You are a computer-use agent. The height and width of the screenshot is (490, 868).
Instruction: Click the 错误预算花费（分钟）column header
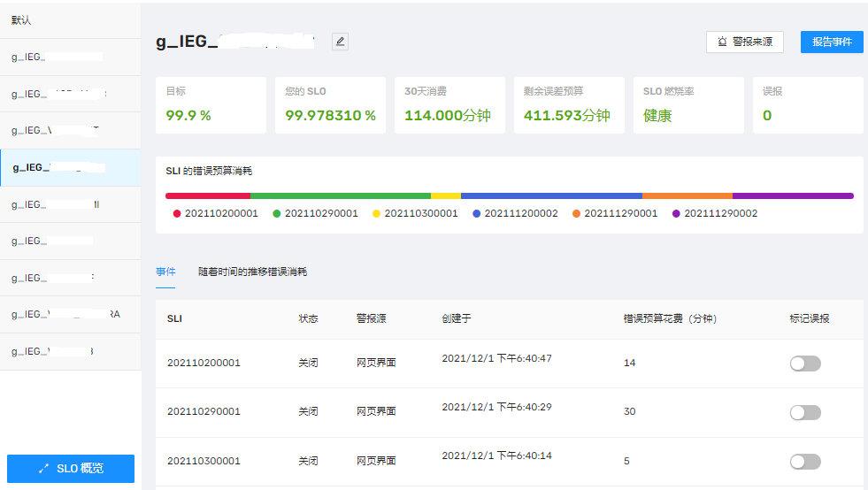pyautogui.click(x=671, y=319)
